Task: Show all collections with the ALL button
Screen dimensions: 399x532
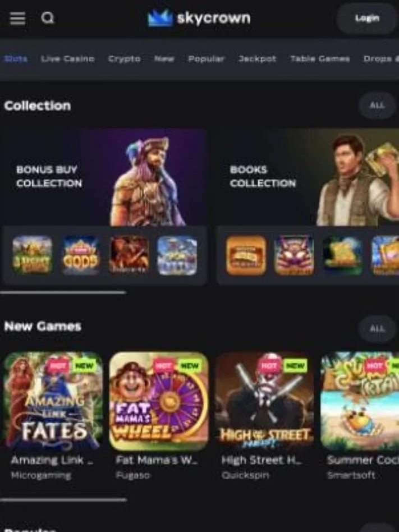Action: point(377,106)
